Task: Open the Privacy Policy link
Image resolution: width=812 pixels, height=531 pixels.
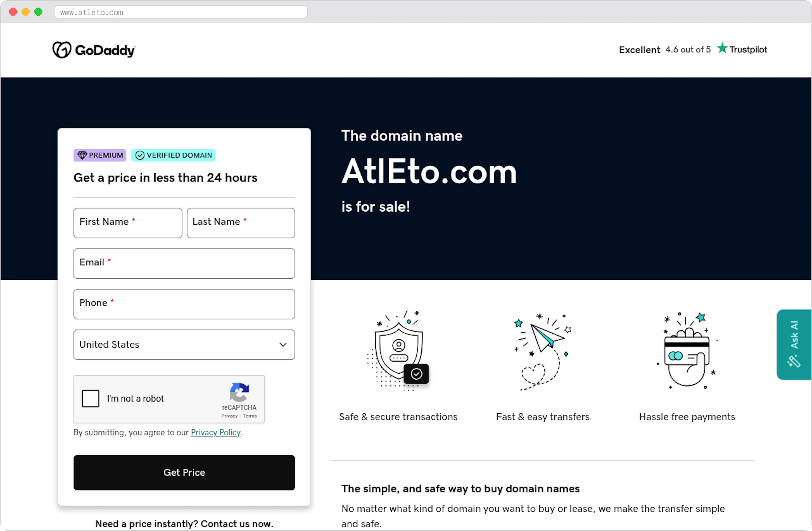Action: point(216,432)
